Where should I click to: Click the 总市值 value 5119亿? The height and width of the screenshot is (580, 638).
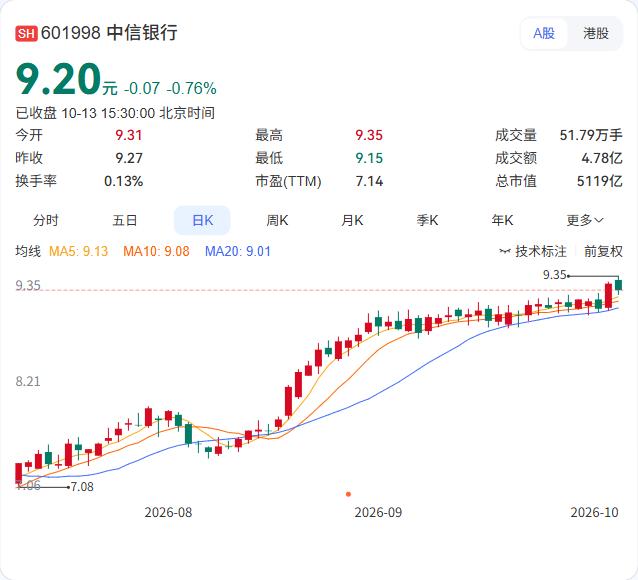[600, 181]
